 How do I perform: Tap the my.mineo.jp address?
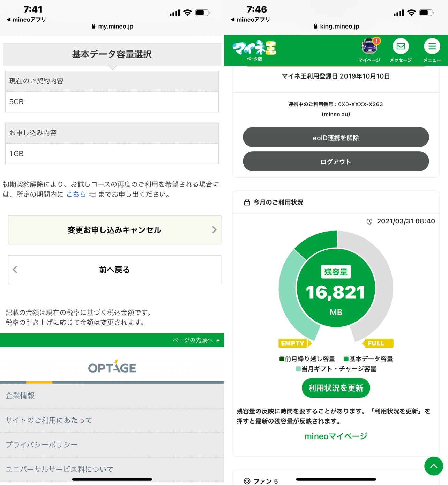coord(116,26)
